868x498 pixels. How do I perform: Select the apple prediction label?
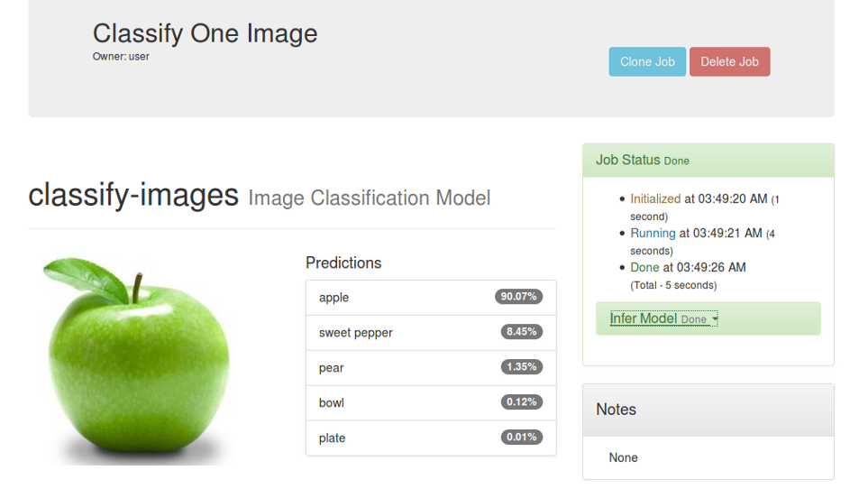(x=333, y=298)
